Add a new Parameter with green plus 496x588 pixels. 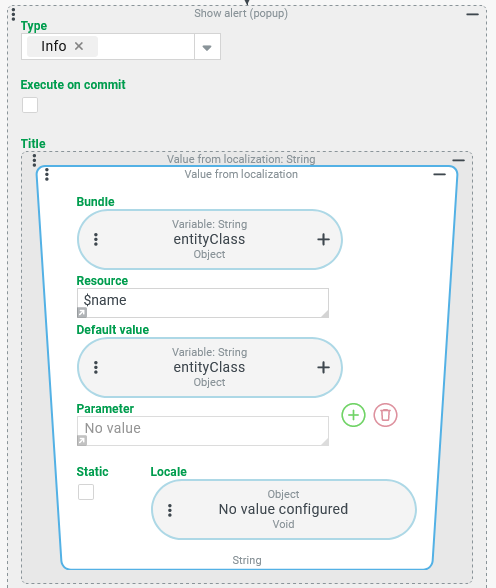(353, 415)
